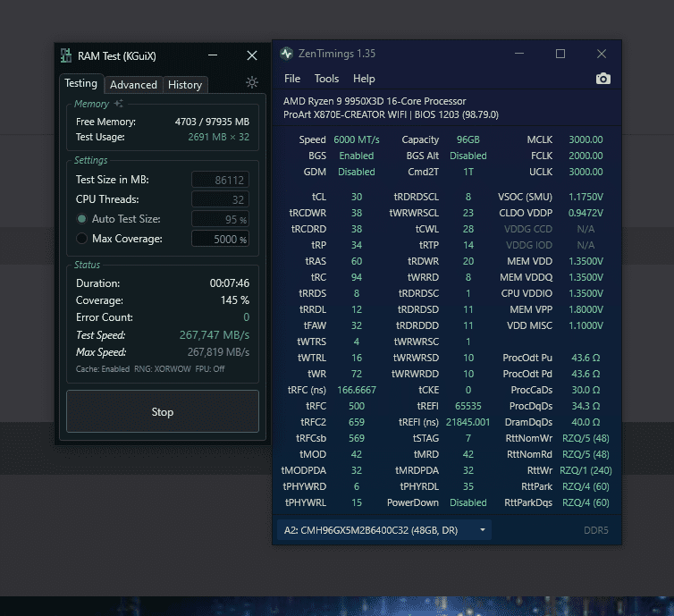
Task: Open the File menu in ZenTimings
Action: (292, 79)
